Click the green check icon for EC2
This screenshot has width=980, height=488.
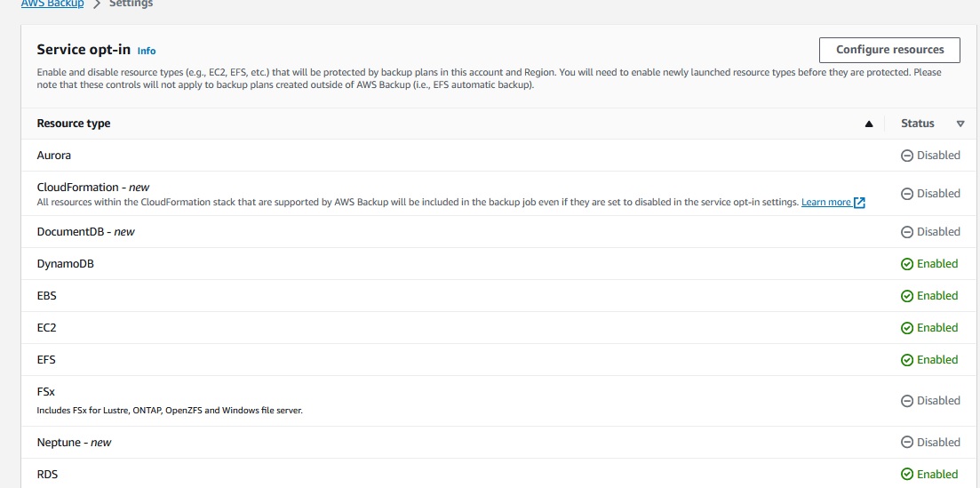point(907,328)
